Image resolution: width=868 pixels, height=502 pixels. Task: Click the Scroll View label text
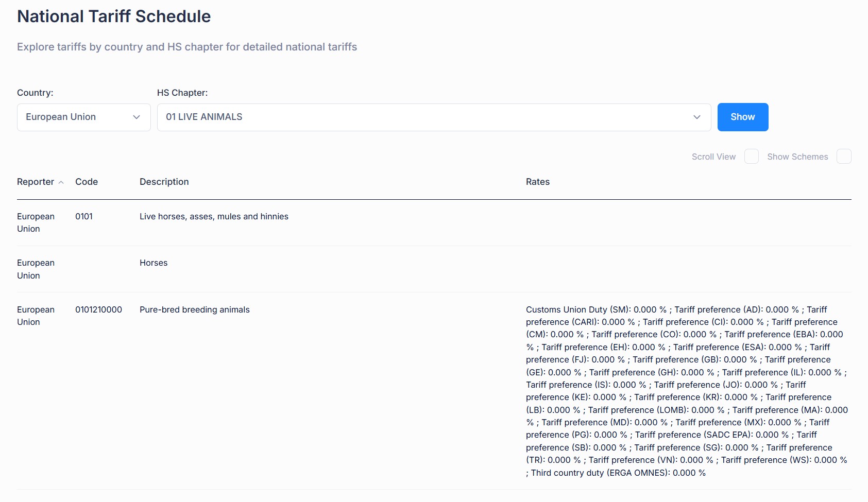[x=713, y=157]
